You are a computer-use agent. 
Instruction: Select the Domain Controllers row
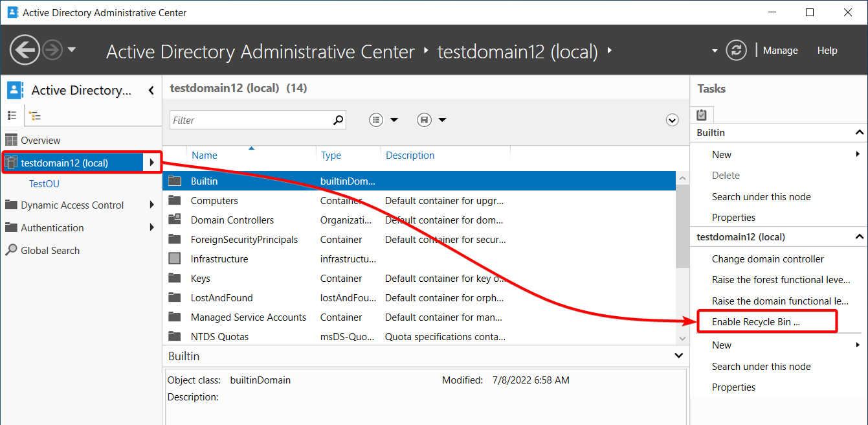point(419,220)
